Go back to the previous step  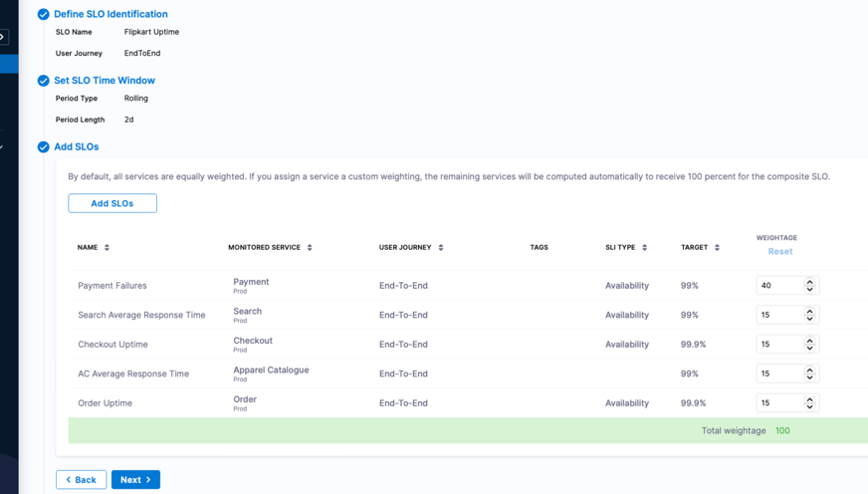[x=81, y=480]
